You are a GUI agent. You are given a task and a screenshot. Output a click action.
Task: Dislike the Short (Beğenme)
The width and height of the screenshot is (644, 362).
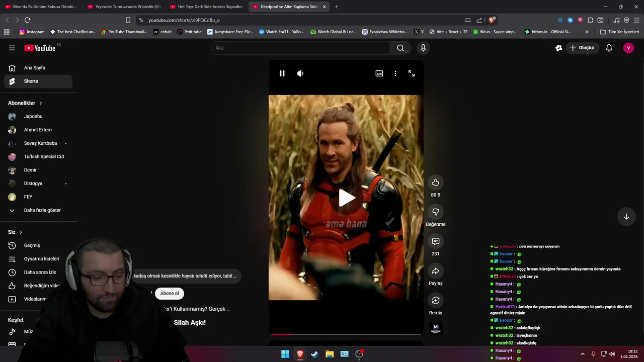436,212
